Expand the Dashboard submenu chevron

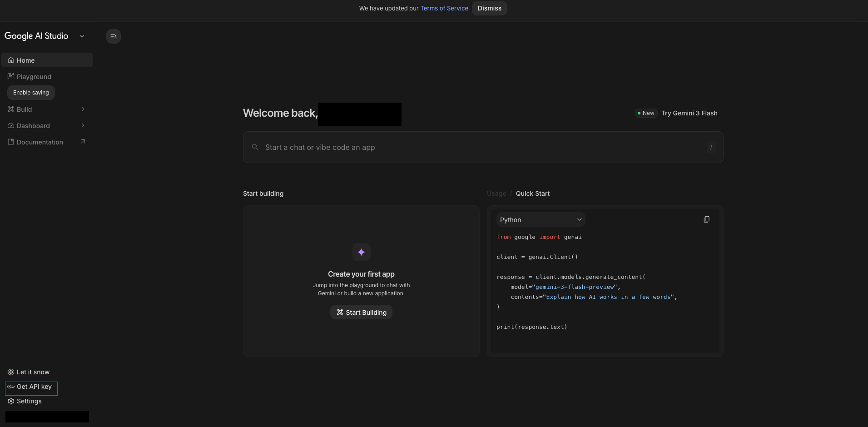click(x=83, y=125)
